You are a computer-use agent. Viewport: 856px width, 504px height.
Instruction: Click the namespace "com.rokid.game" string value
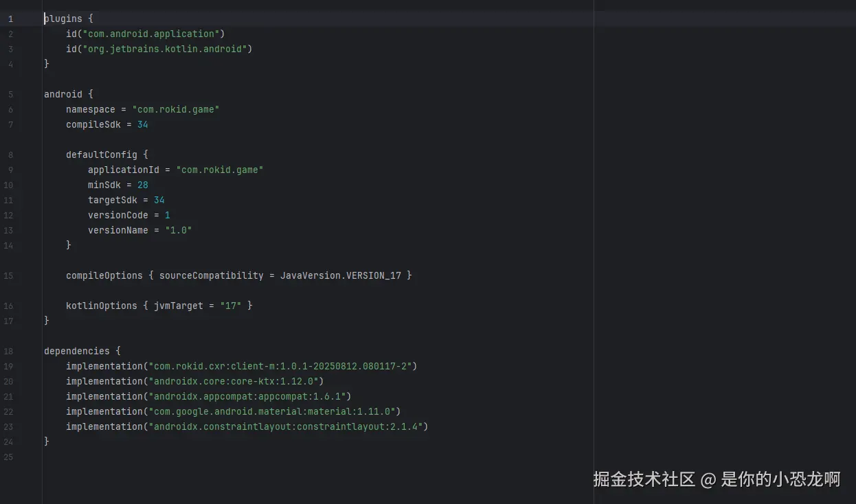pos(176,109)
